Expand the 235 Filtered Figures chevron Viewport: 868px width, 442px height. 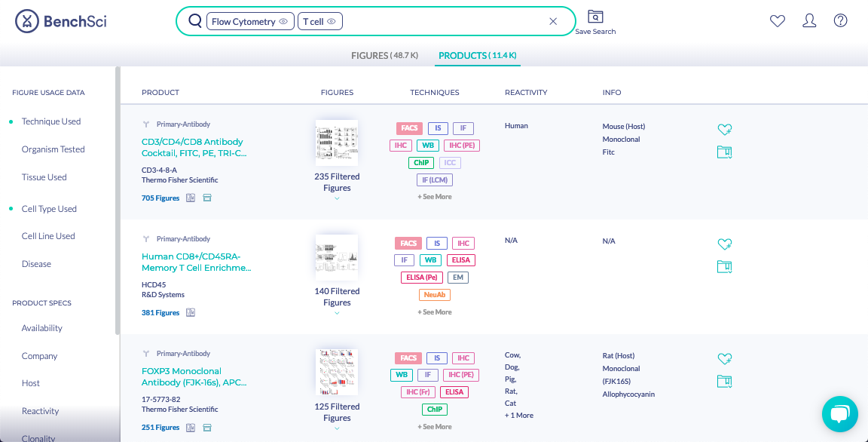pyautogui.click(x=337, y=199)
